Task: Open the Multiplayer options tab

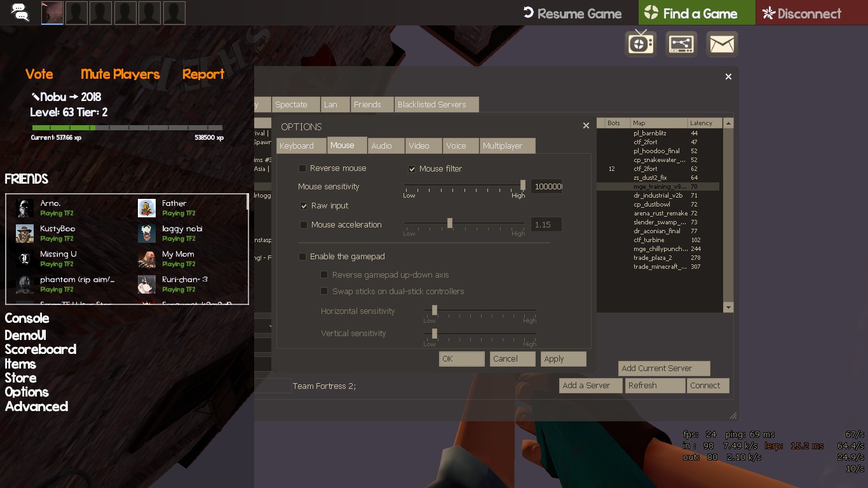Action: (x=508, y=146)
